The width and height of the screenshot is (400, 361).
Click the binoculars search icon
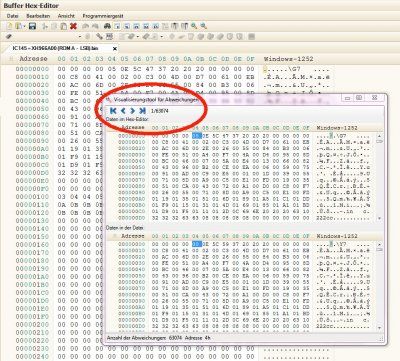pos(107,26)
